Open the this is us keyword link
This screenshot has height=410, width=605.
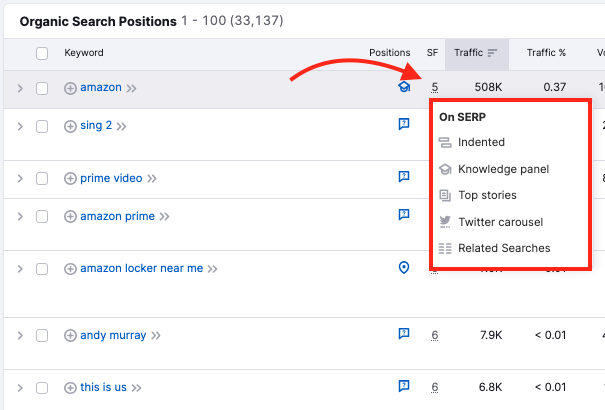coord(103,387)
